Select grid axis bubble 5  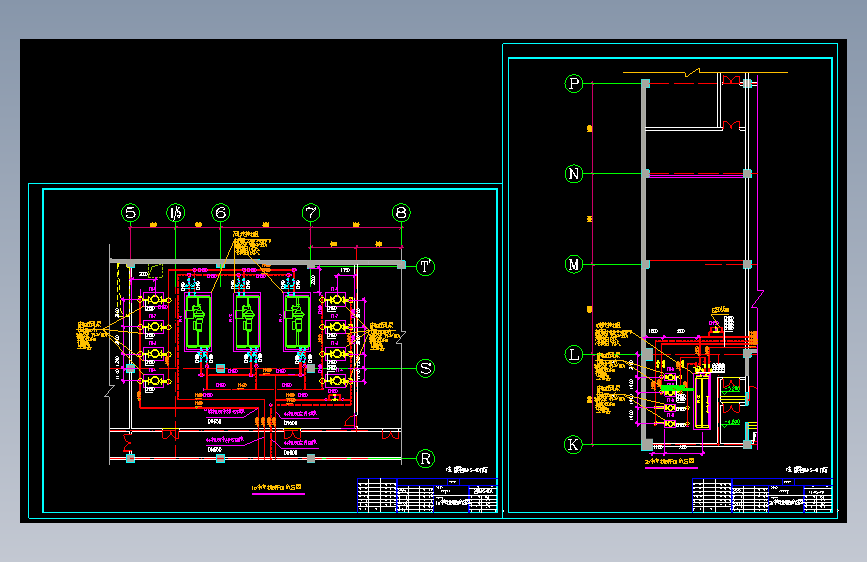click(130, 213)
